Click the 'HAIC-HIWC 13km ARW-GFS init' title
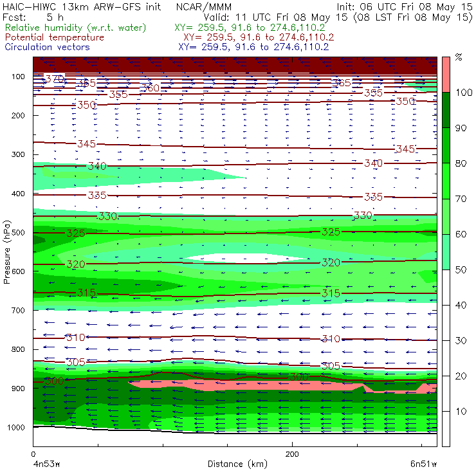 82,6
